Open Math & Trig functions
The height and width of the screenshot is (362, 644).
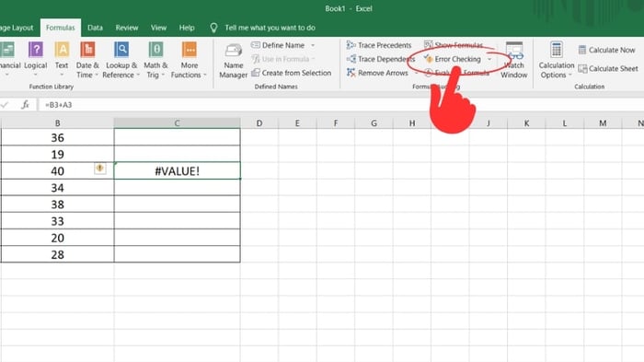[x=155, y=60]
